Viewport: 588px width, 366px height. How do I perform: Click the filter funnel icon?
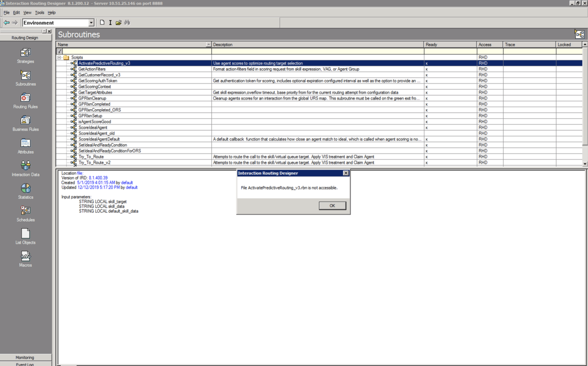click(60, 51)
